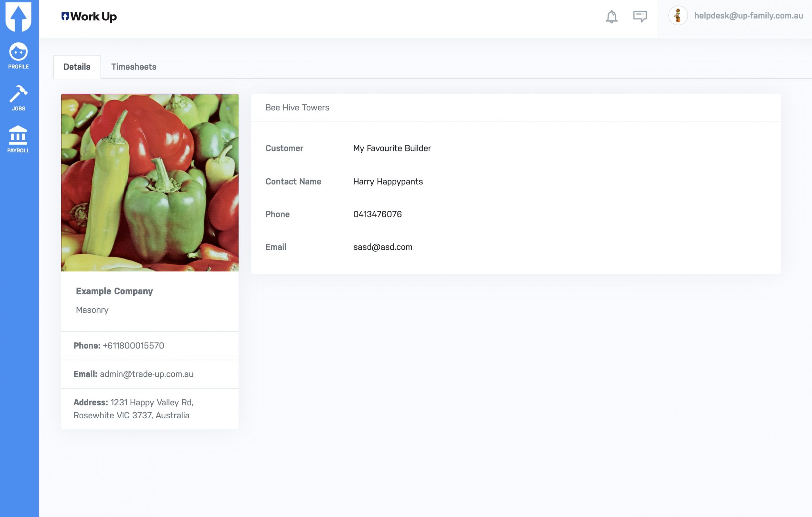Click the peppers company image

(150, 182)
